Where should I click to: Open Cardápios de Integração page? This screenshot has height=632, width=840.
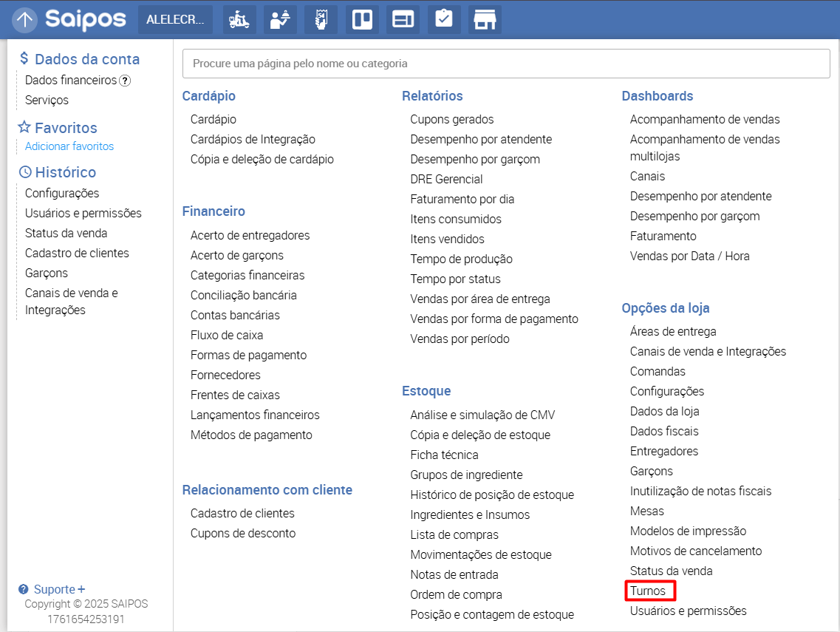253,139
